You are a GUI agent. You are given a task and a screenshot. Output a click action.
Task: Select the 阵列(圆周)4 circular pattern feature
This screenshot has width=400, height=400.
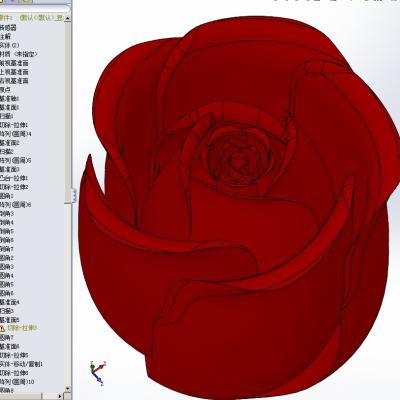point(16,134)
